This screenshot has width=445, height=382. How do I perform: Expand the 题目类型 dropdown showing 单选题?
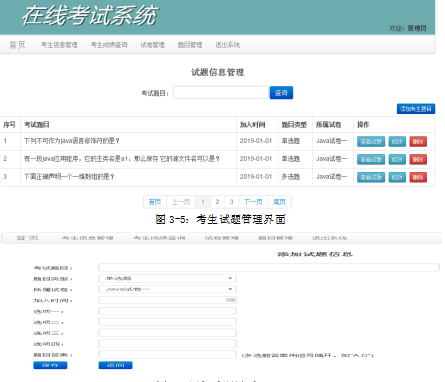167,278
